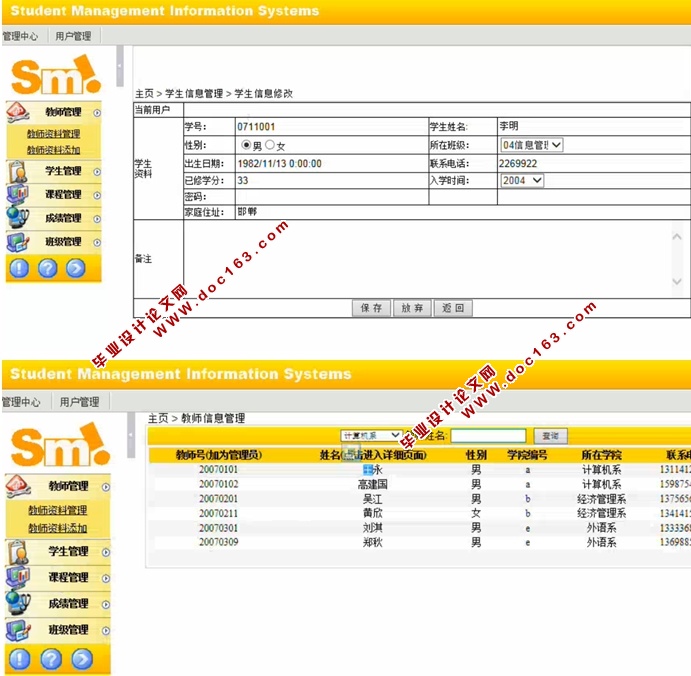Click remarks scrollbar up arrow

pyautogui.click(x=677, y=237)
